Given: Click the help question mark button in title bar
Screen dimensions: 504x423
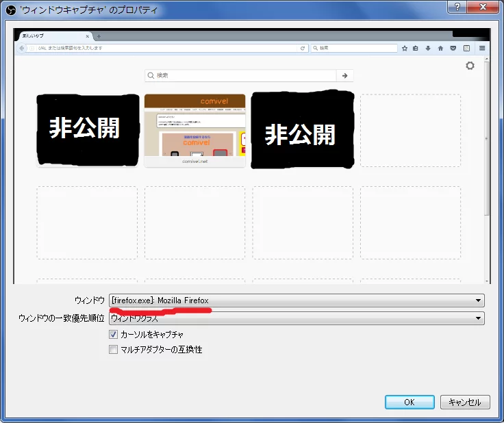Looking at the screenshot, I should coord(457,7).
